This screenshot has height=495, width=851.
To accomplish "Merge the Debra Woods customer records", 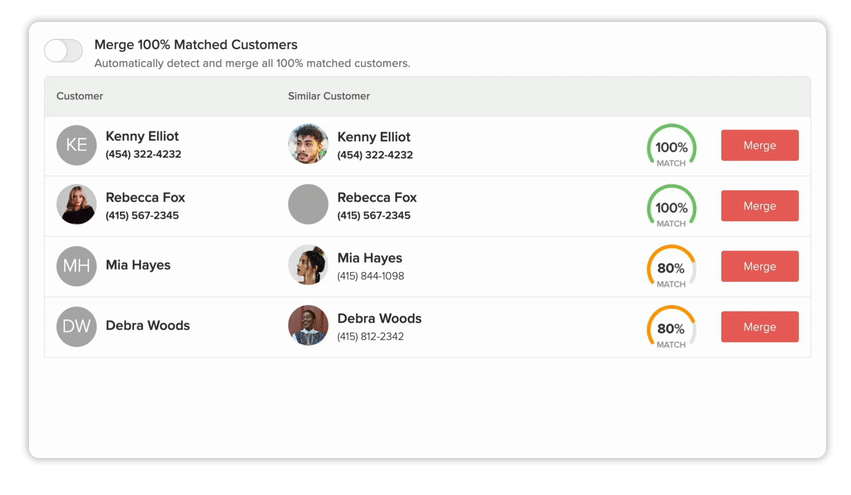I will (x=759, y=327).
